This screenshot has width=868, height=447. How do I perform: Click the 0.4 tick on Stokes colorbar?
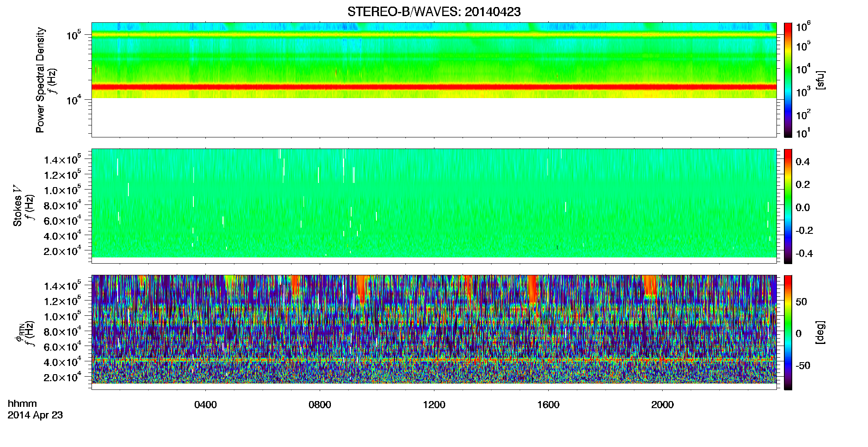pyautogui.click(x=803, y=162)
